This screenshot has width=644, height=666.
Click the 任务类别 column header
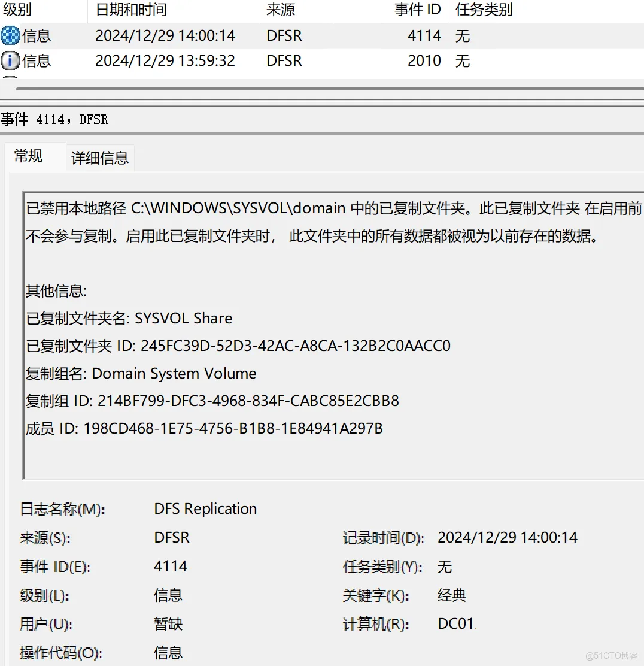pos(484,10)
